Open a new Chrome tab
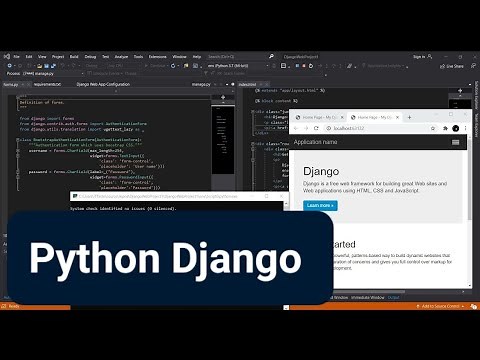480x360 pixels. point(409,117)
